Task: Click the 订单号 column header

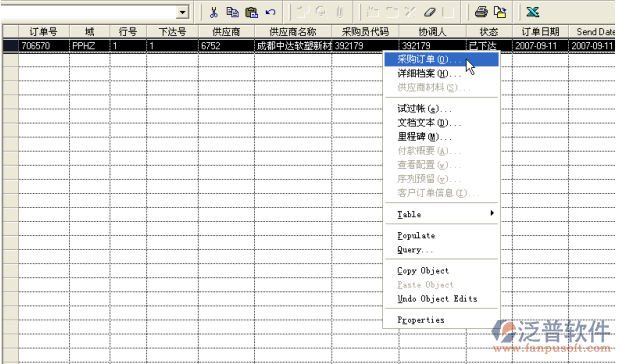Action: (44, 32)
